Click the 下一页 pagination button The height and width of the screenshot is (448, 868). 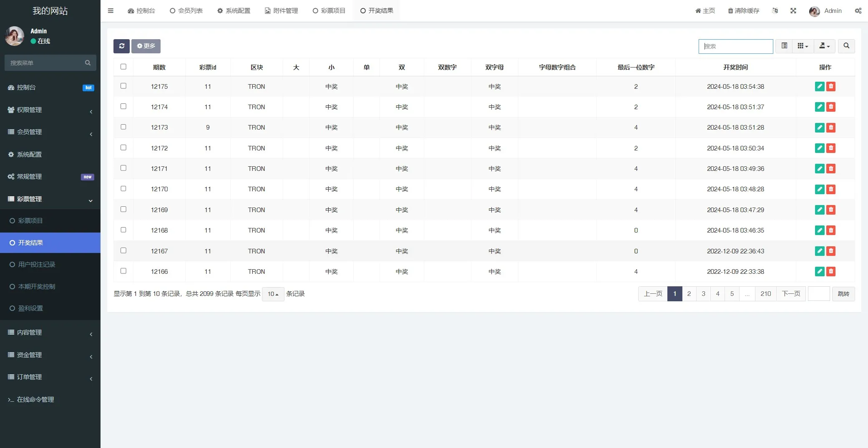pos(791,294)
